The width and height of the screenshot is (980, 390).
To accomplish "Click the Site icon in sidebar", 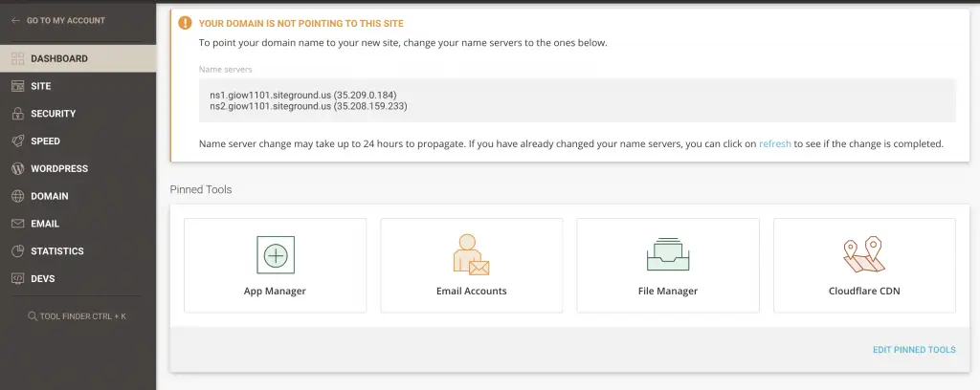I will pos(16,86).
